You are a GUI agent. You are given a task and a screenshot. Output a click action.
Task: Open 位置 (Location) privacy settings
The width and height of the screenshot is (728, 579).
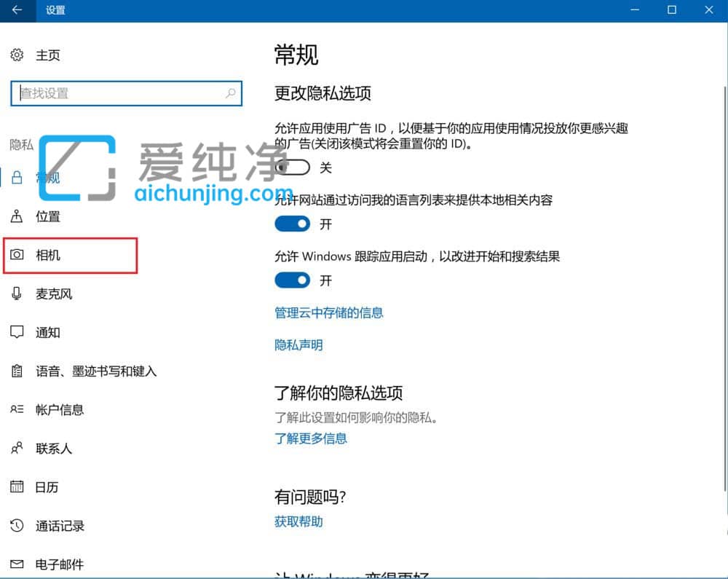coord(47,216)
